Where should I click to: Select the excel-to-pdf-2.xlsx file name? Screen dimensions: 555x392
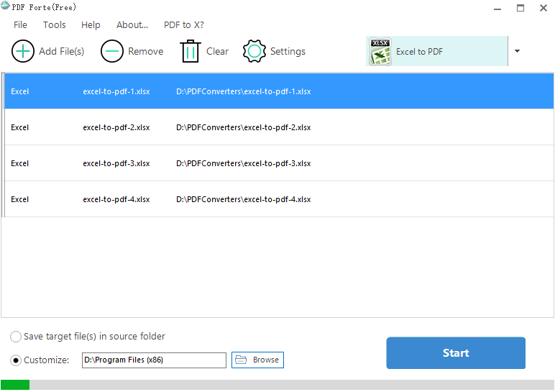tap(116, 127)
